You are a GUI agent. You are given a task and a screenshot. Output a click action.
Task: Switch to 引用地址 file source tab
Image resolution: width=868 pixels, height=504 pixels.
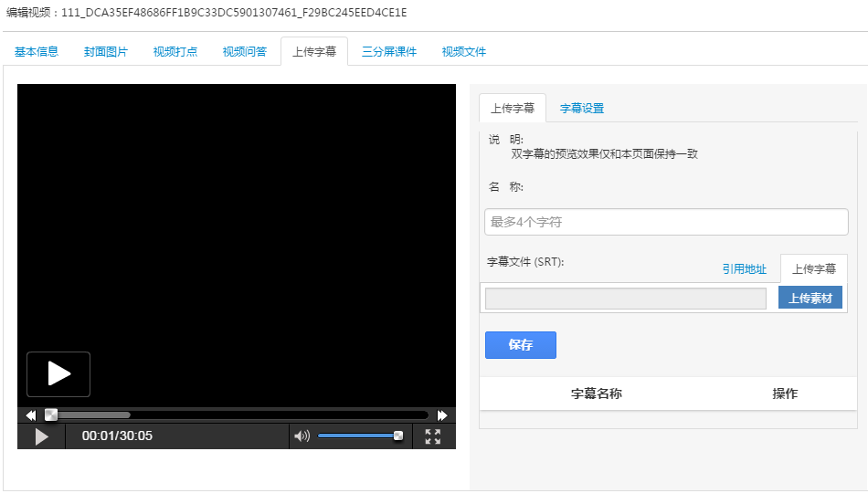(x=745, y=268)
